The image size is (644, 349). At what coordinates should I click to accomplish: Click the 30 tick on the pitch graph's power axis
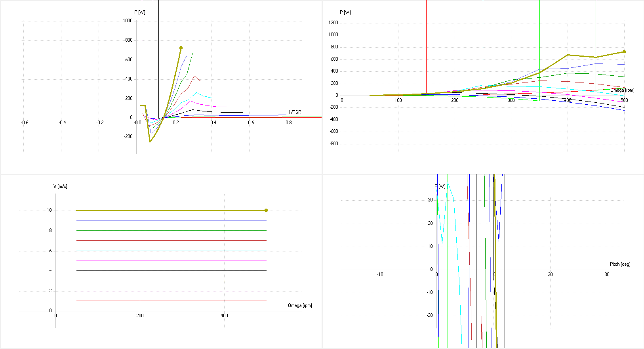[x=430, y=200]
